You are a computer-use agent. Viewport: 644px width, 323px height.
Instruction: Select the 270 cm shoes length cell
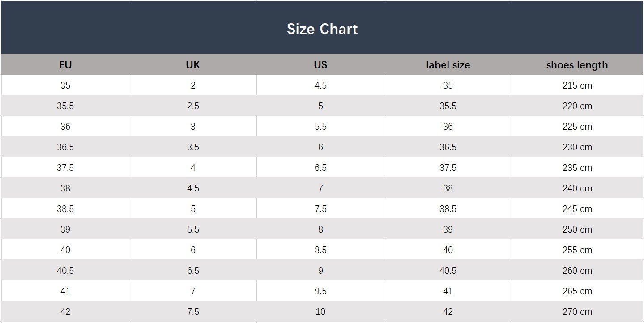click(x=577, y=311)
